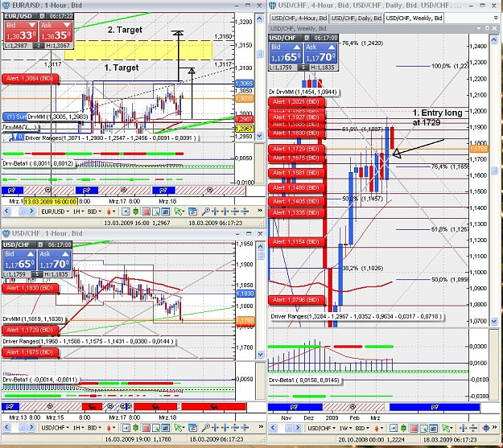This screenshot has width=503, height=448.
Task: Toggle red square icon in weekly chart toolbar
Action: pos(414,429)
